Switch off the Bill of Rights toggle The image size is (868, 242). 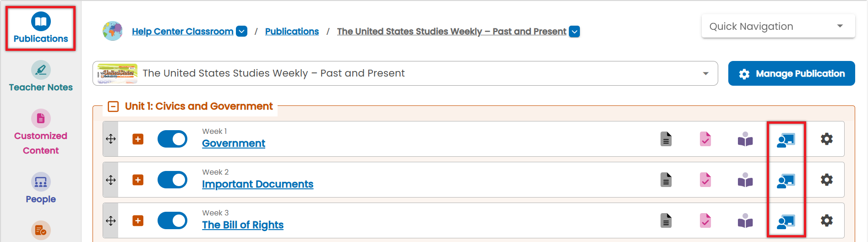point(172,220)
